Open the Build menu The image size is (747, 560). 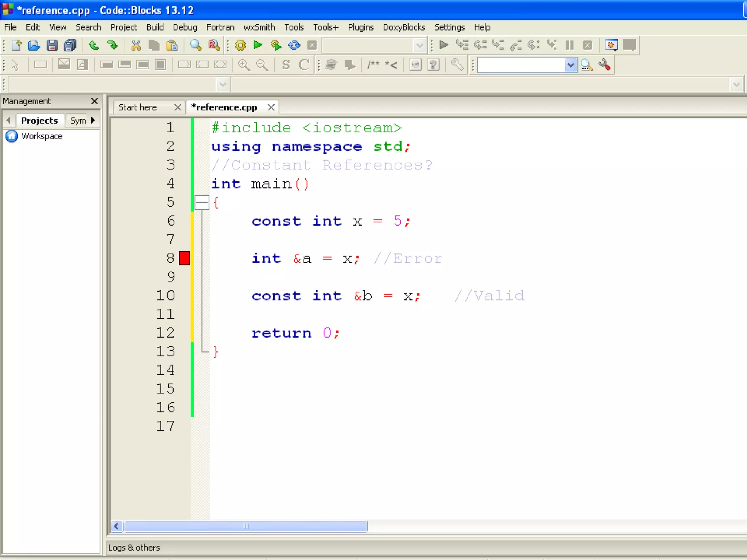tap(155, 27)
